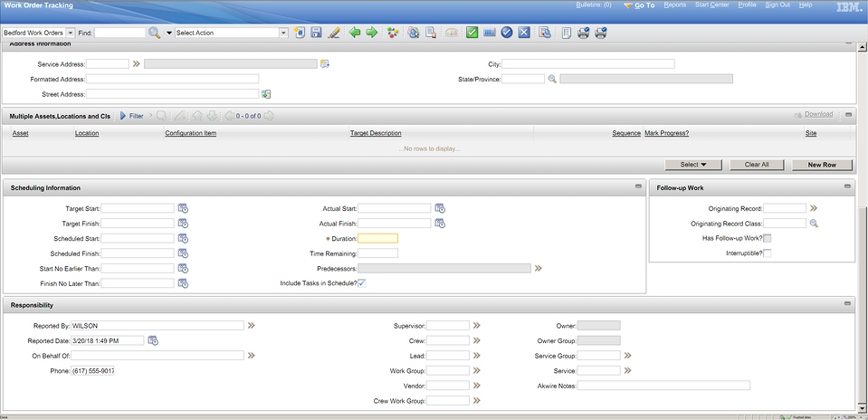Click into the Duration input field

pos(378,238)
